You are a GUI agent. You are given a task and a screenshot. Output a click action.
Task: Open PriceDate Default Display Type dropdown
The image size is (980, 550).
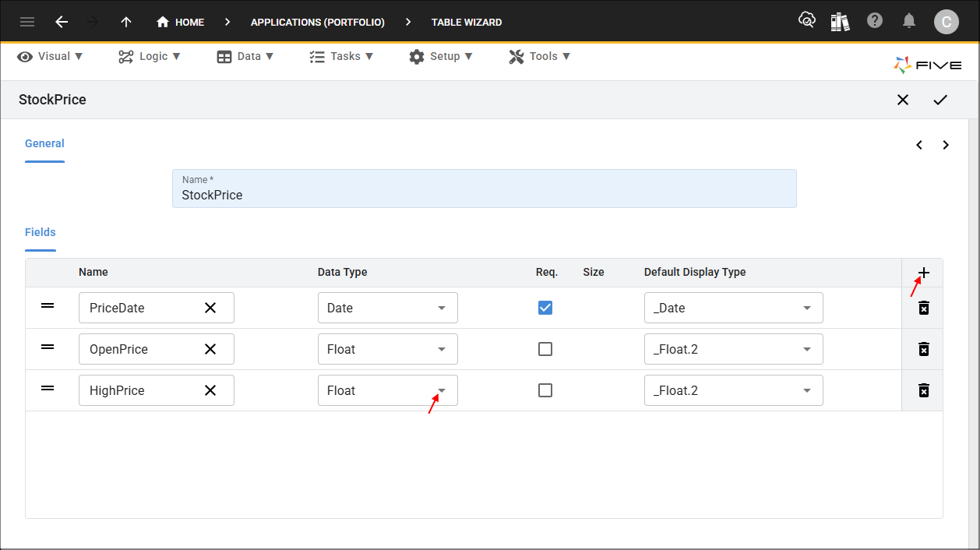click(x=734, y=308)
